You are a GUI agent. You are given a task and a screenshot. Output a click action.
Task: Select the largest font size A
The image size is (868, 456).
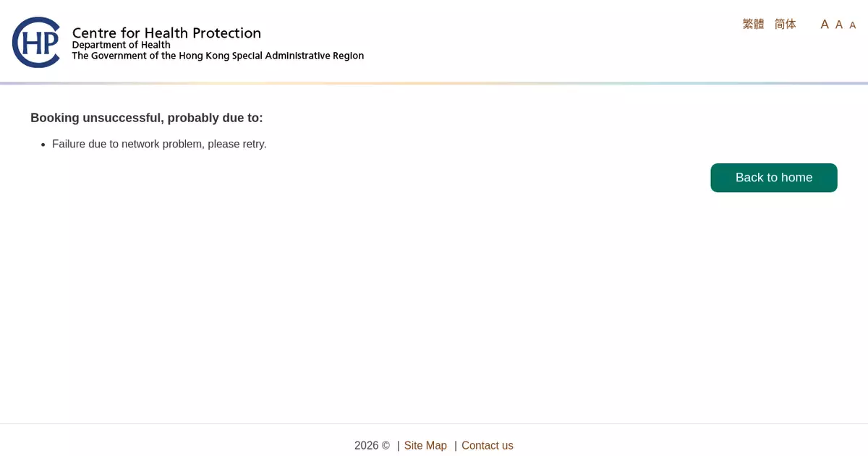tap(824, 25)
